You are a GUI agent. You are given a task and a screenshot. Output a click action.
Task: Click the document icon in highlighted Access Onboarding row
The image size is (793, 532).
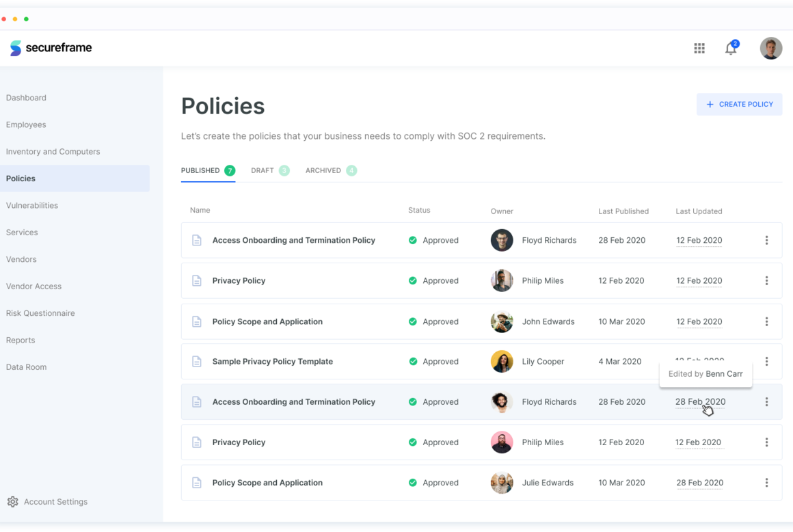tap(197, 402)
